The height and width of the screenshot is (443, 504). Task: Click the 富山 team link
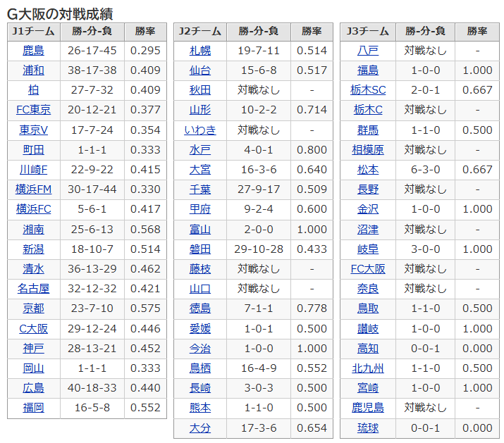[200, 230]
